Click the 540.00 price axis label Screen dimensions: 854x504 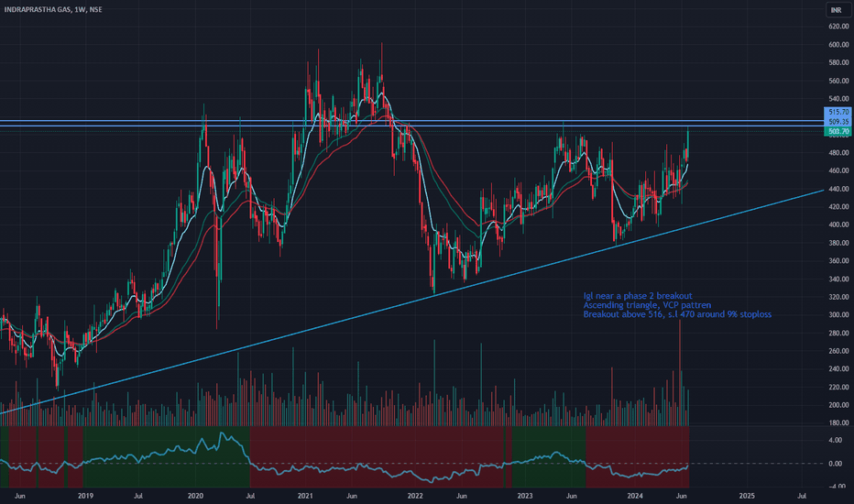pos(838,99)
